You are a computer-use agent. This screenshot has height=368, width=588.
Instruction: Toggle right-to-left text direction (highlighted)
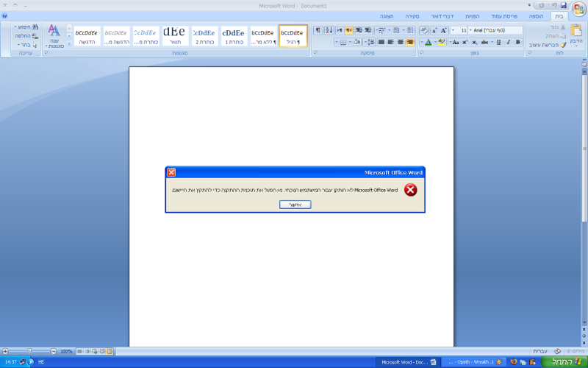[348, 30]
